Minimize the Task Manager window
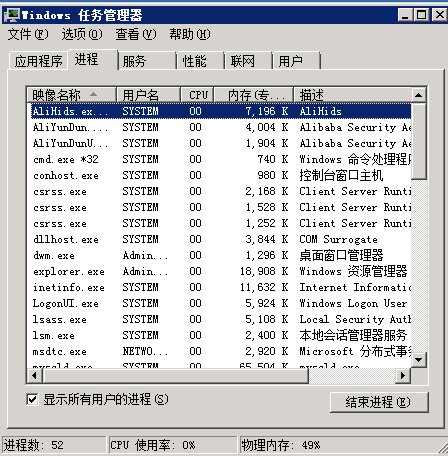Screen dimensions: 448x456 pyautogui.click(x=405, y=15)
